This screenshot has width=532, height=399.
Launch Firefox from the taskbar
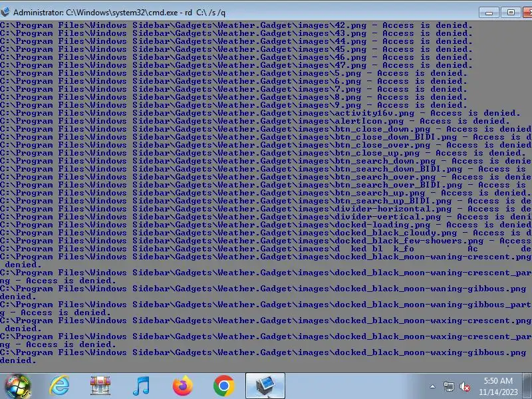coord(182,386)
